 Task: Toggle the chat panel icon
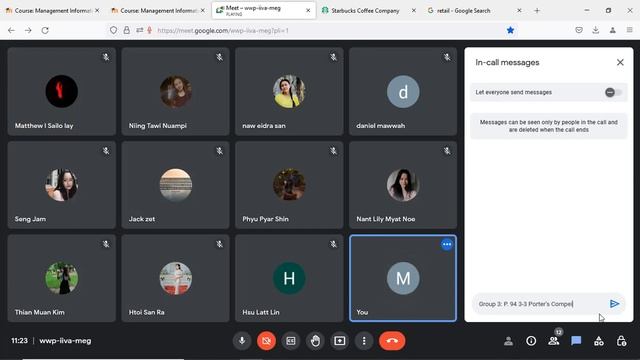(576, 340)
